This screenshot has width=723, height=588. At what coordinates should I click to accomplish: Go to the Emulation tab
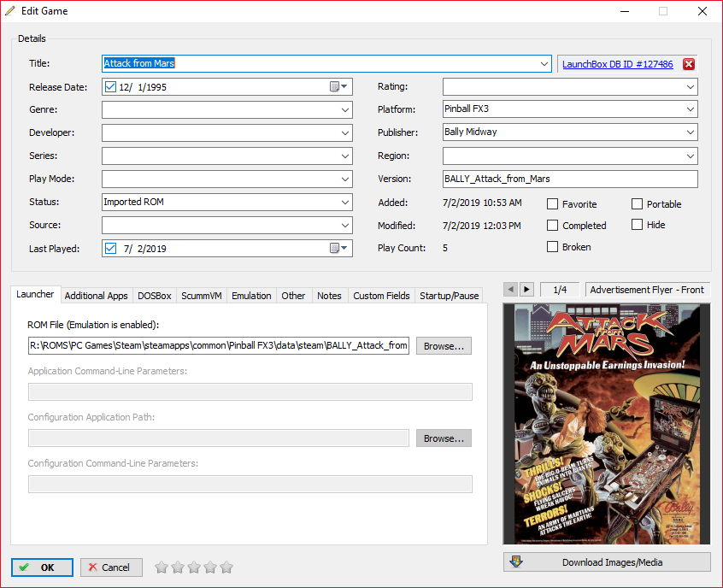pyautogui.click(x=251, y=296)
